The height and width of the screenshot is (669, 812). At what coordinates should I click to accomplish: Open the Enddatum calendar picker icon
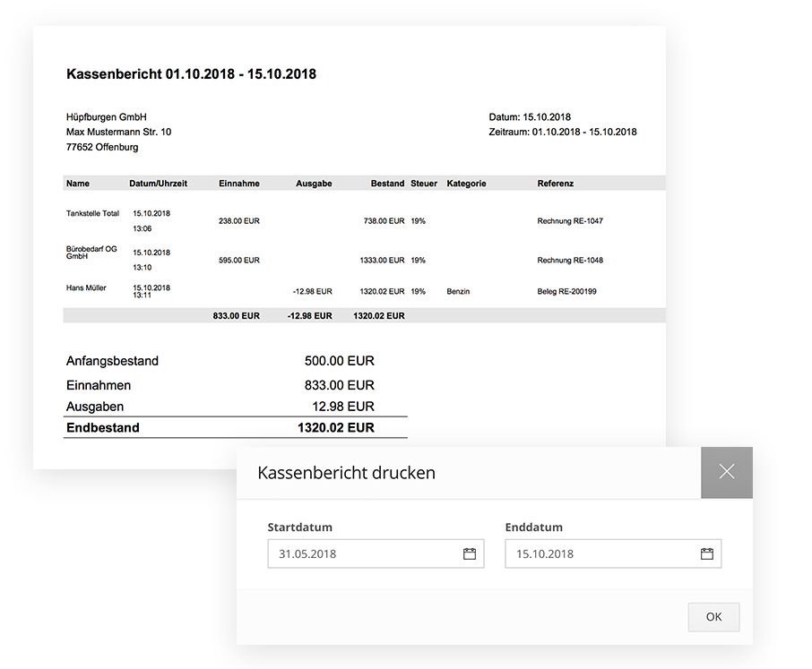707,553
